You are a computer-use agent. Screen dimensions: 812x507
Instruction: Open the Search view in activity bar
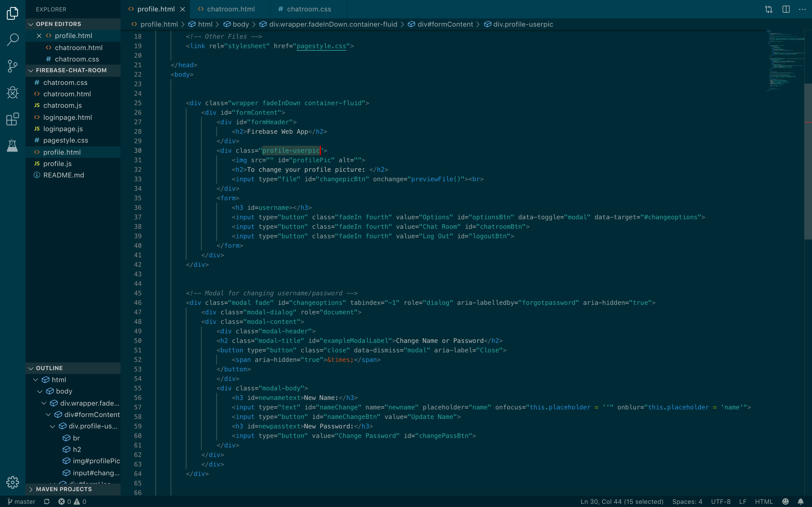12,39
